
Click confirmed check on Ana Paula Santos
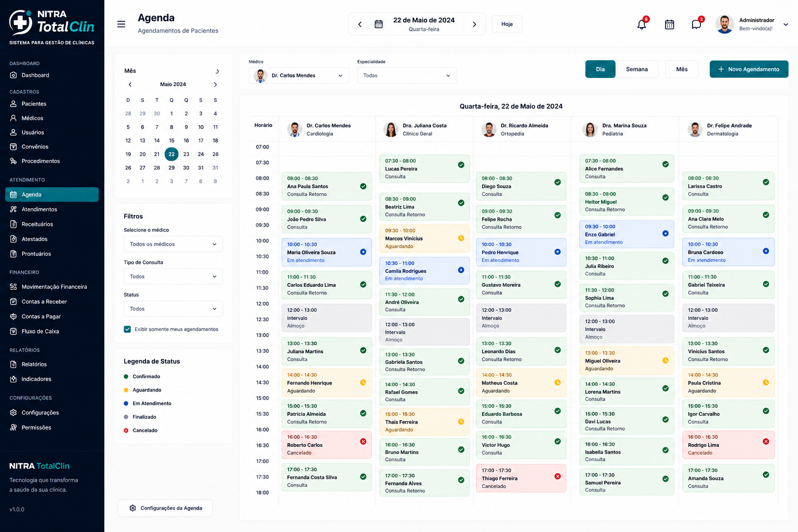[x=363, y=186]
